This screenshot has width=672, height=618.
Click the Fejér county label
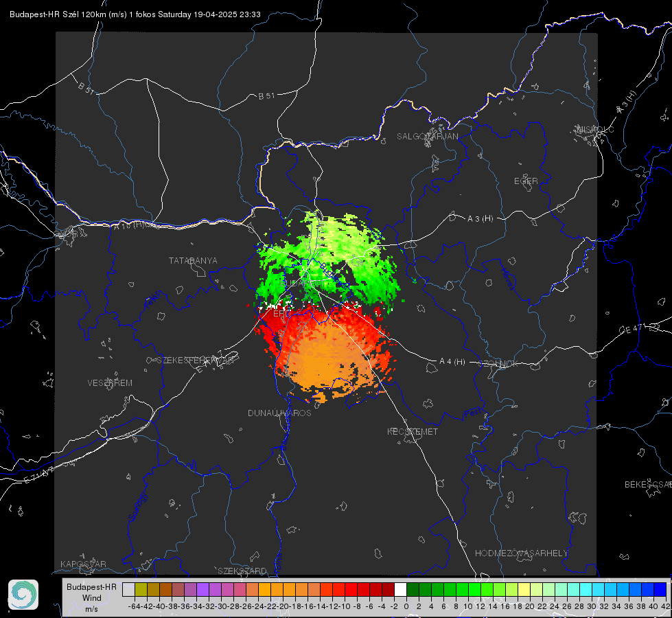point(154,300)
